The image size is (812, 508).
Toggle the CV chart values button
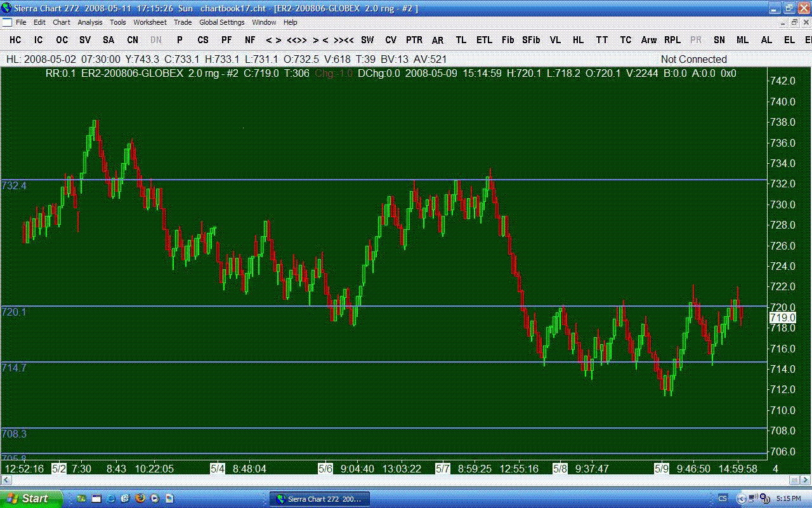(391, 40)
